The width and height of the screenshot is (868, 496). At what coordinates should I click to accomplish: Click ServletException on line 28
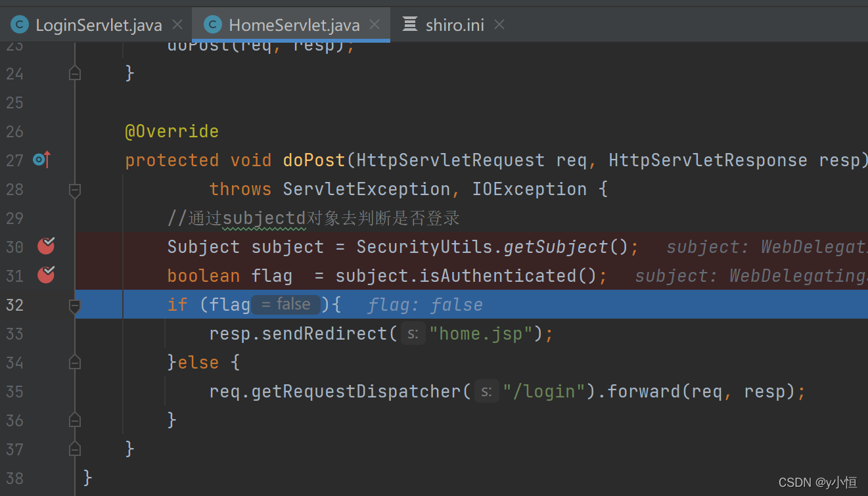(x=367, y=189)
